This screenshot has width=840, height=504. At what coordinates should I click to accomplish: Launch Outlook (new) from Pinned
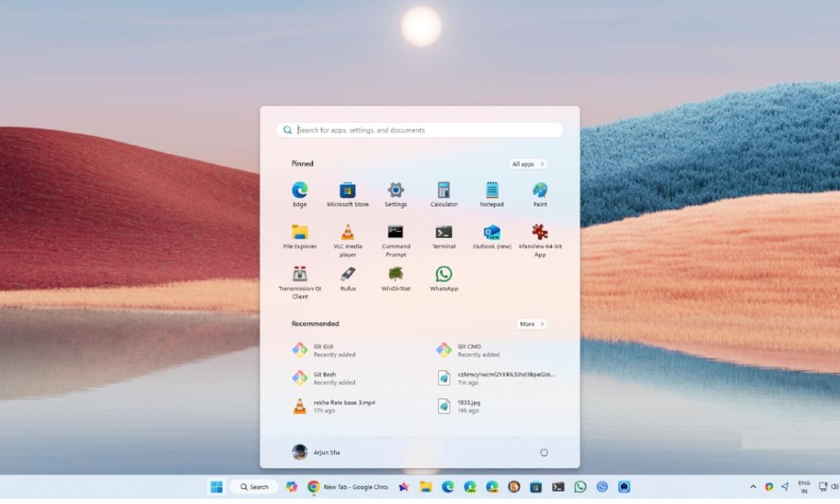pyautogui.click(x=491, y=233)
